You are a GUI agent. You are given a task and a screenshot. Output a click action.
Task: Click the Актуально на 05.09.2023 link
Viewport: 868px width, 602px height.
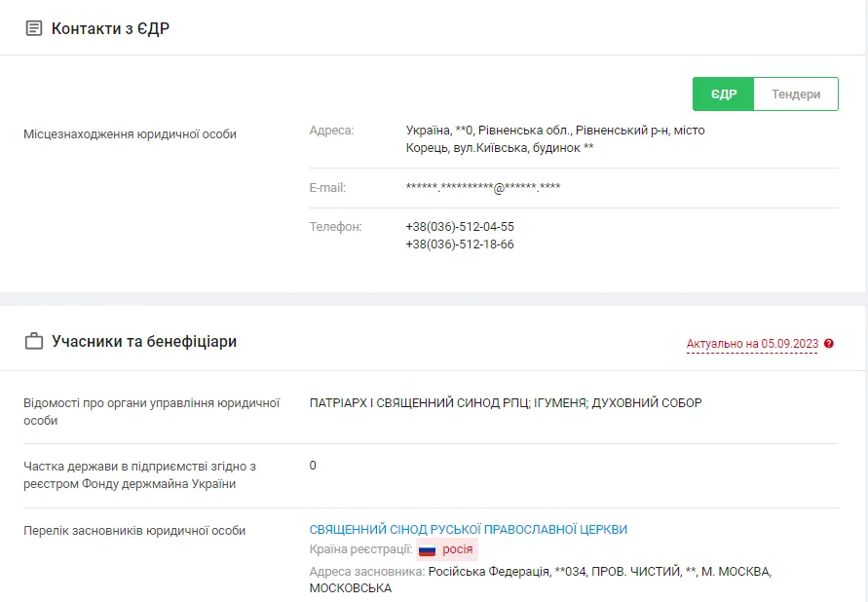752,344
